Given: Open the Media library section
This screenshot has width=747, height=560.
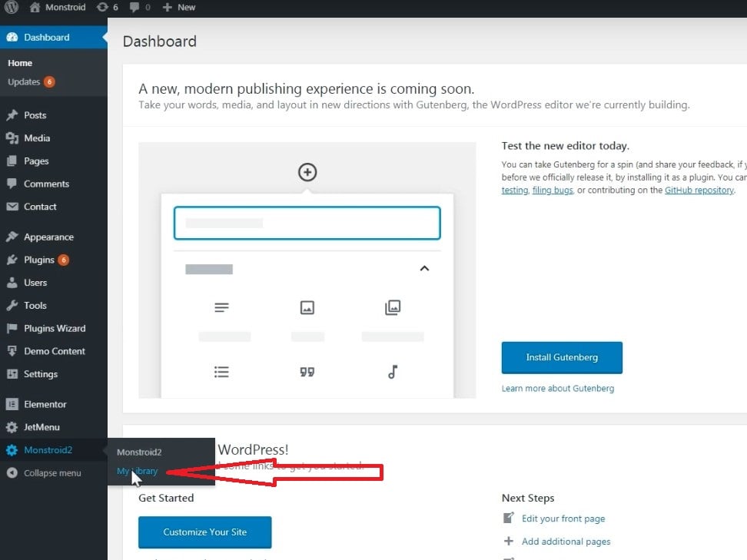Looking at the screenshot, I should [36, 138].
